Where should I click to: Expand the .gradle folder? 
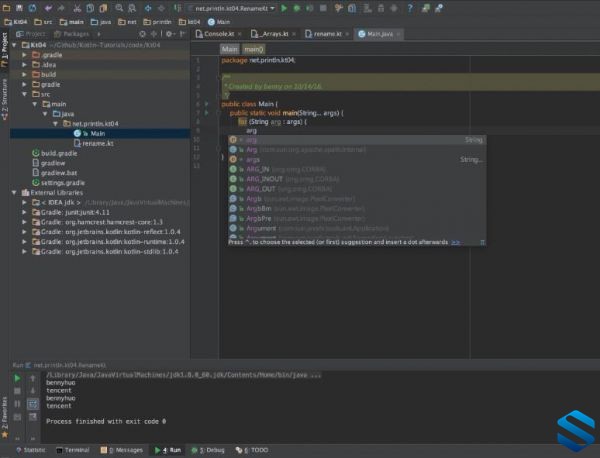coord(24,55)
